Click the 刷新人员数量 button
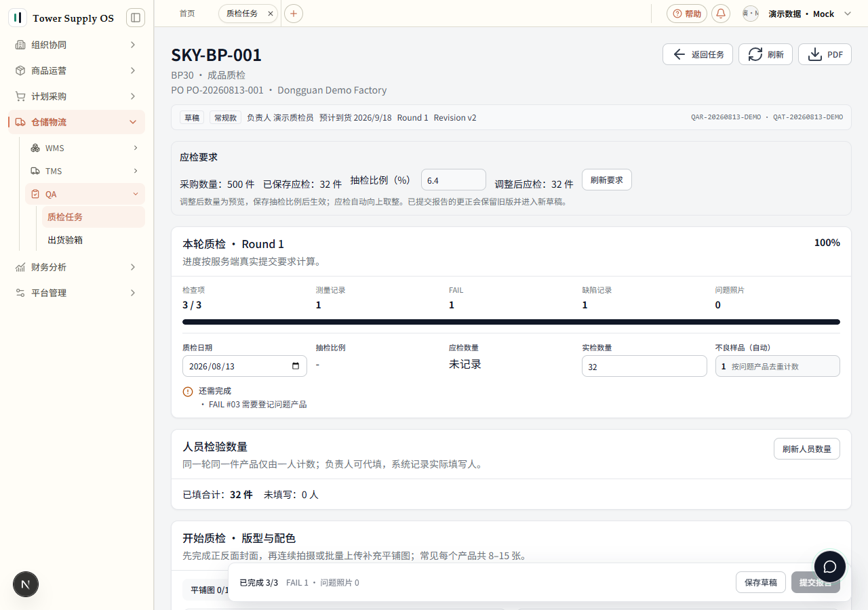Image resolution: width=868 pixels, height=610 pixels. coord(807,449)
